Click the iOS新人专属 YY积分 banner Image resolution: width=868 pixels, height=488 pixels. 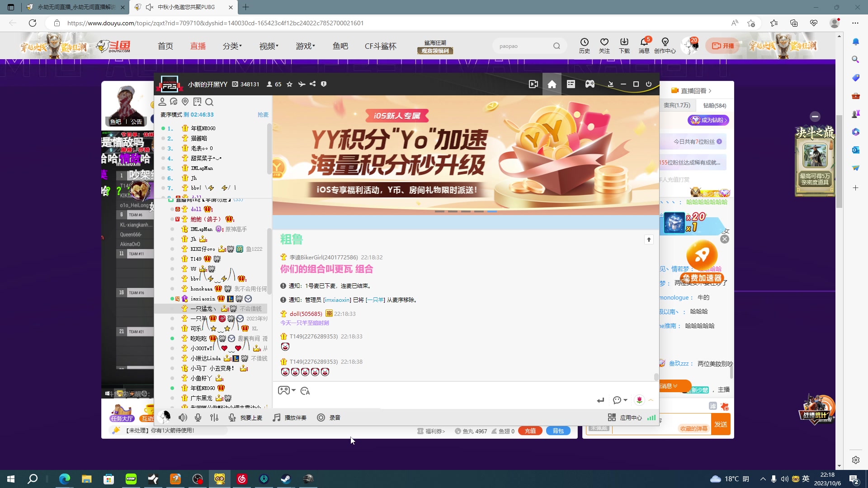pyautogui.click(x=466, y=155)
